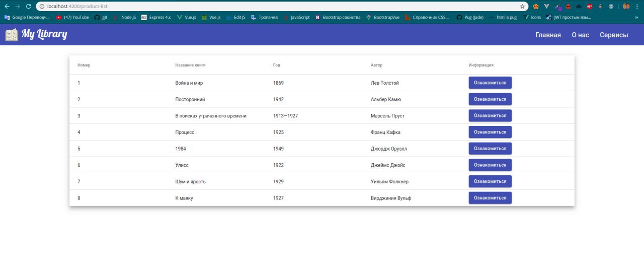Click Ознакомиться for Улисс

tap(490, 165)
